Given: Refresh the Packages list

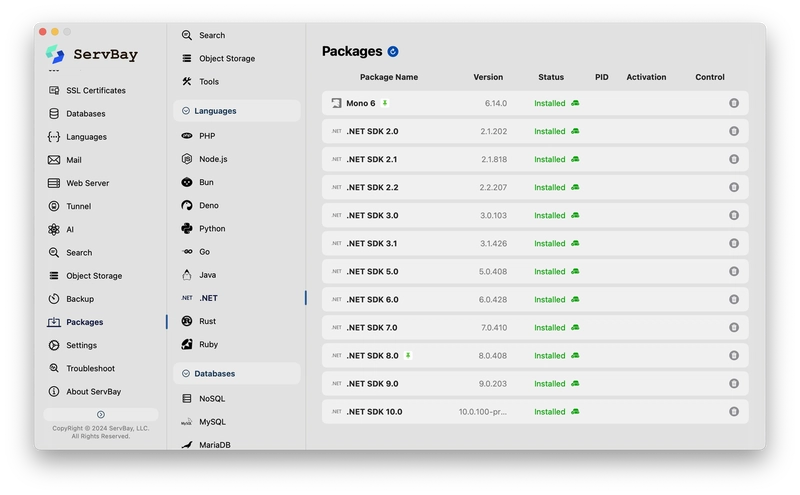Looking at the screenshot, I should click(x=393, y=52).
